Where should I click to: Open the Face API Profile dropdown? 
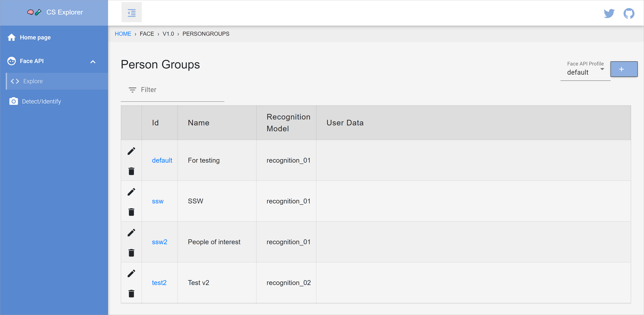[x=585, y=72]
